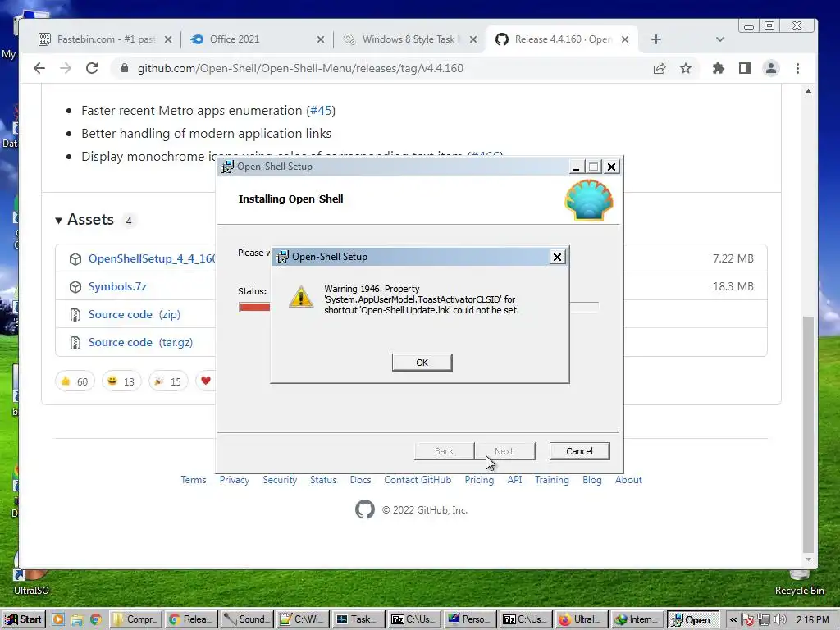Open Chrome extensions puzzle icon
The width and height of the screenshot is (840, 630).
(x=719, y=68)
